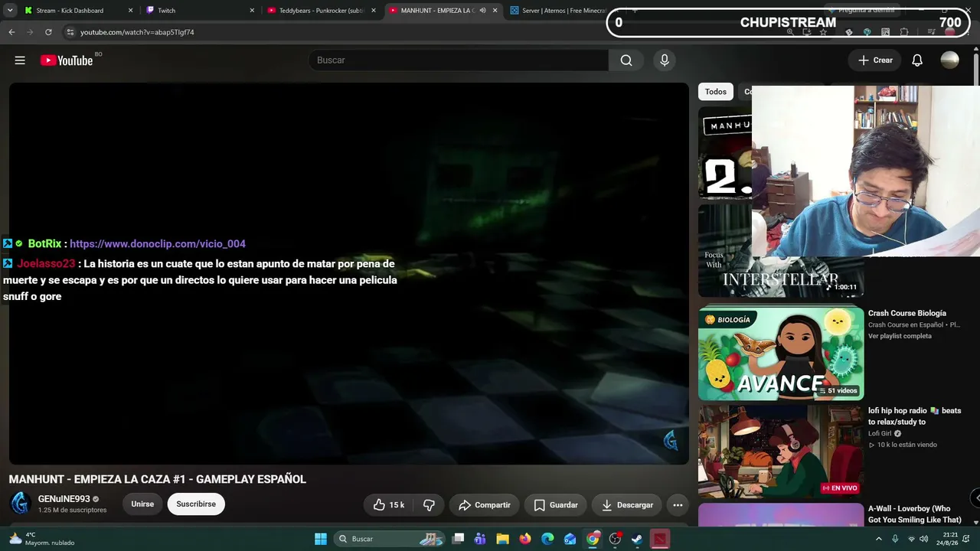
Task: Open Task View on the taskbar
Action: [x=458, y=539]
